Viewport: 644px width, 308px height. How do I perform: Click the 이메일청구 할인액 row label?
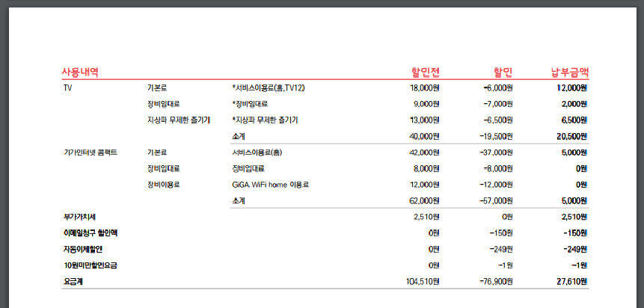point(91,233)
